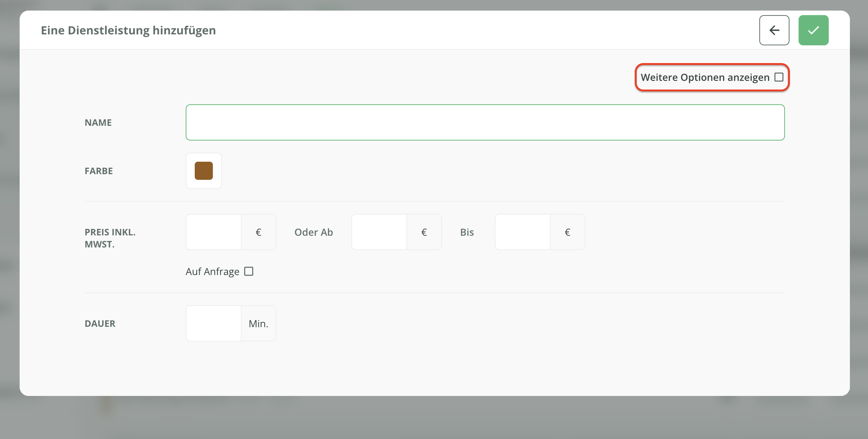Click the euro sign after first price

pyautogui.click(x=259, y=232)
